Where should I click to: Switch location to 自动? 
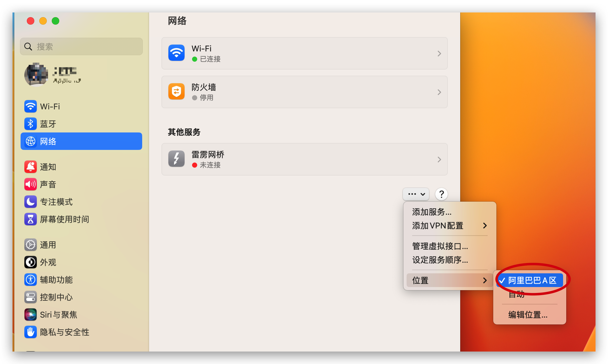tap(517, 295)
